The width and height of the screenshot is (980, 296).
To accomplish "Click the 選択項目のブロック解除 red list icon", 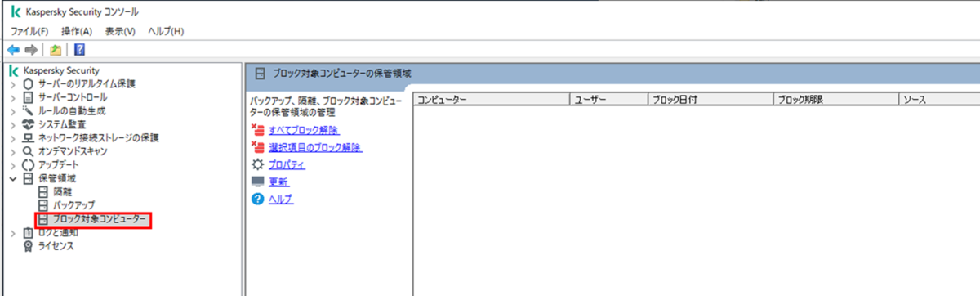I will pos(258,147).
